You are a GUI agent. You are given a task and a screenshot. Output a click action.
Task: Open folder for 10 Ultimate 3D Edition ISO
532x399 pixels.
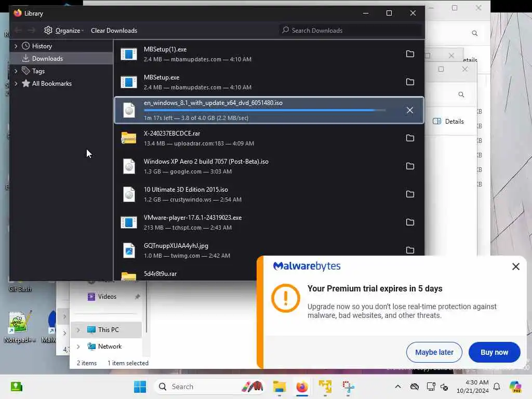click(410, 194)
